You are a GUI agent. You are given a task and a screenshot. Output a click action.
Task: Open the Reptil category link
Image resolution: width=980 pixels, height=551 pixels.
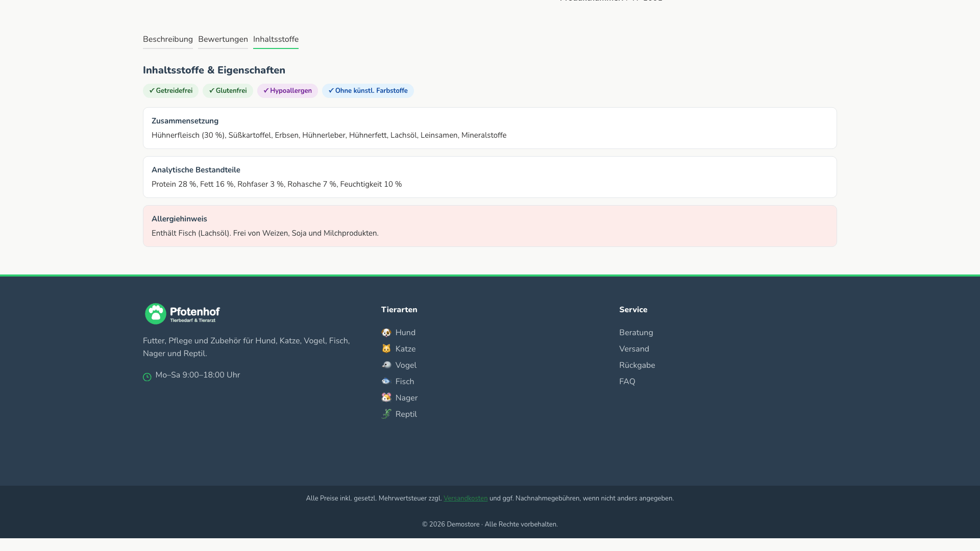[406, 414]
